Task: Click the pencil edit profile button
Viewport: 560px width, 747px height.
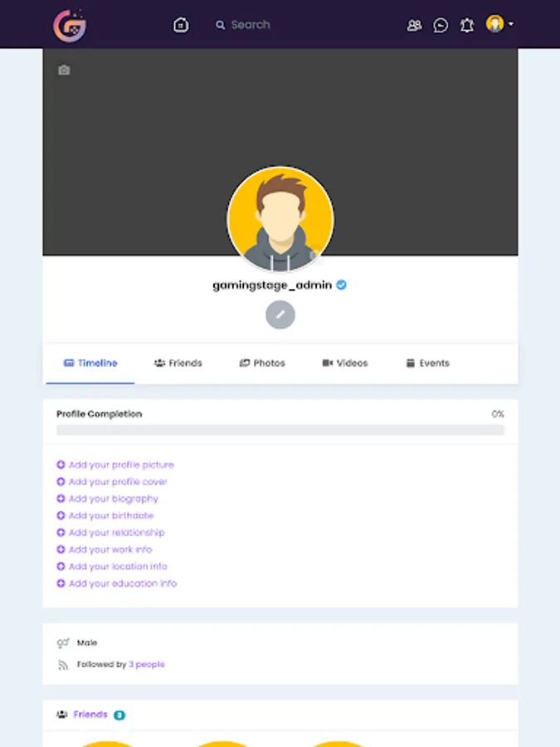Action: (280, 315)
